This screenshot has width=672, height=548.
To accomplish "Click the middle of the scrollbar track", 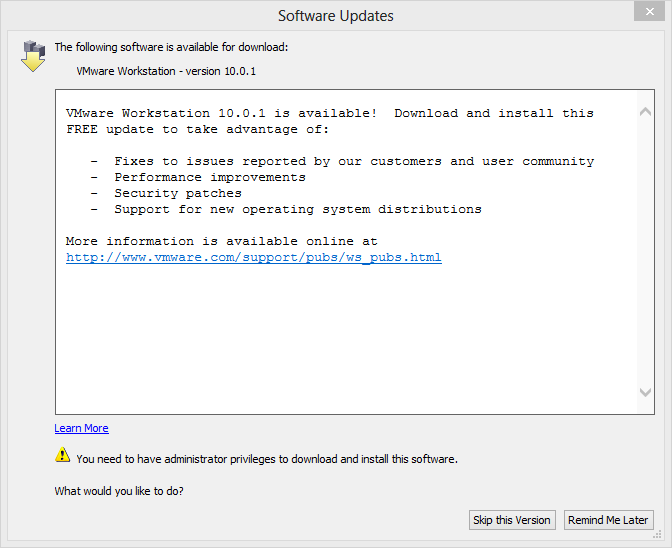I will click(645, 250).
